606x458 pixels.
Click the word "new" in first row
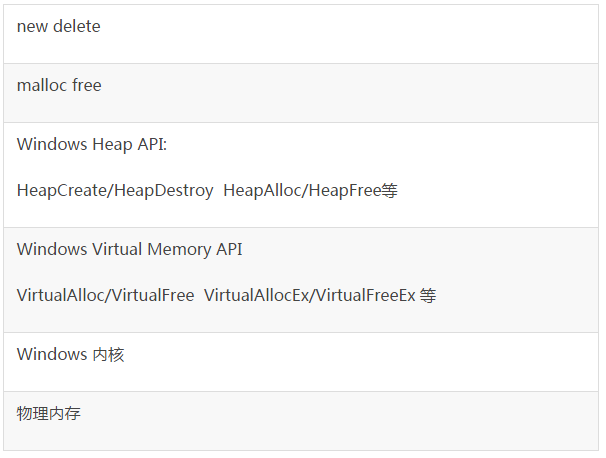coord(32,27)
